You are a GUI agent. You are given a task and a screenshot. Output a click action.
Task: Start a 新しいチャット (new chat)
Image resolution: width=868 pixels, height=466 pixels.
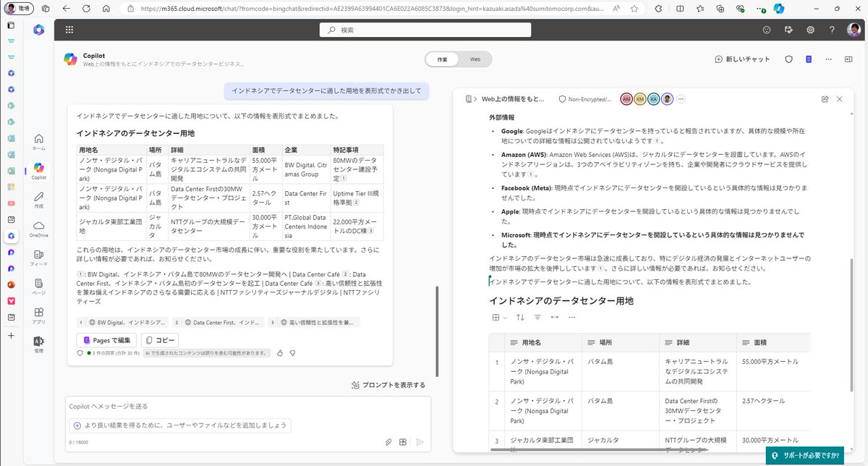click(742, 59)
